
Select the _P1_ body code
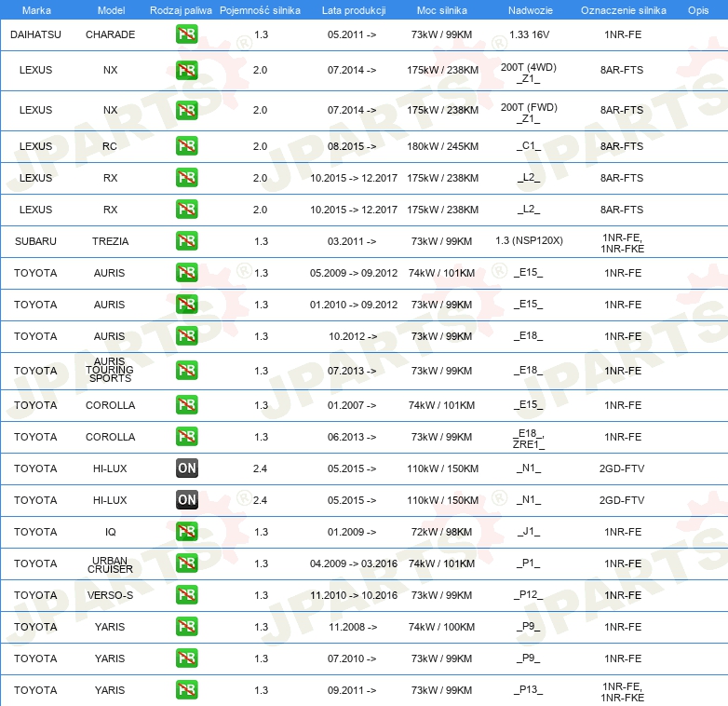click(529, 563)
